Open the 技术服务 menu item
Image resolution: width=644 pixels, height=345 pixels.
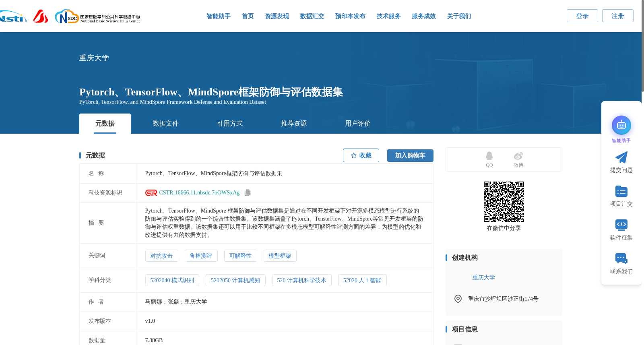pos(388,16)
